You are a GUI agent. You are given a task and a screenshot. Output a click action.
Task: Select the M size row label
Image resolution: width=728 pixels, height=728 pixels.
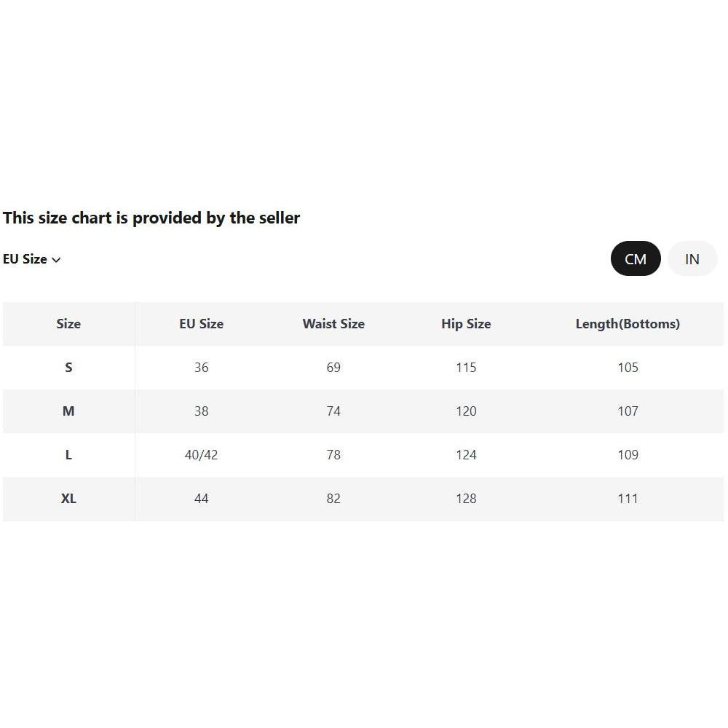pyautogui.click(x=68, y=411)
